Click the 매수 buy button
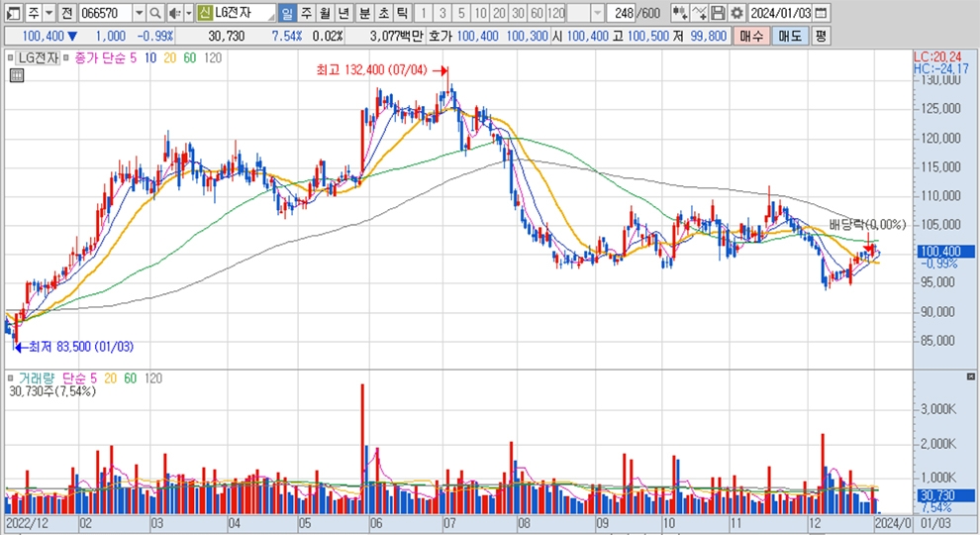The image size is (980, 535). (x=751, y=36)
